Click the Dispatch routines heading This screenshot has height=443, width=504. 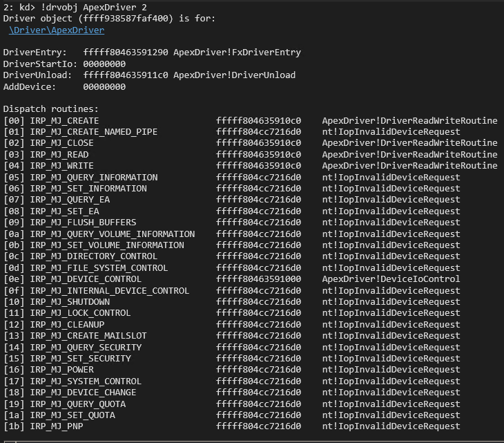click(51, 109)
